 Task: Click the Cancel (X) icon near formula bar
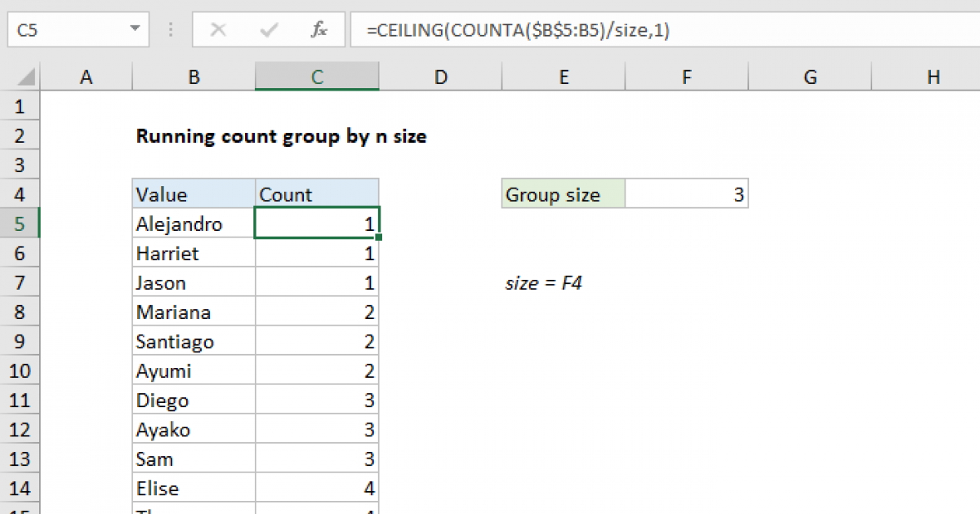(x=219, y=29)
